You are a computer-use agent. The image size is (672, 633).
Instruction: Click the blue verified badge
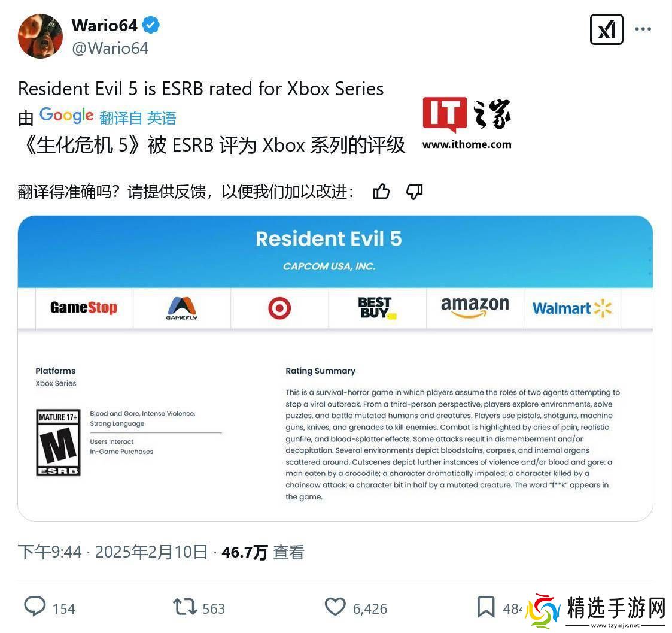(x=151, y=25)
